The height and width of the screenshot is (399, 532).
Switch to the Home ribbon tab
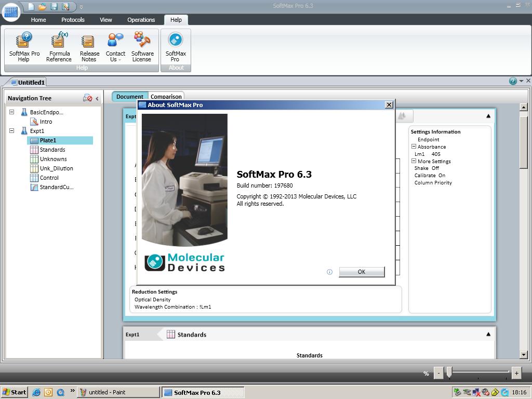38,20
